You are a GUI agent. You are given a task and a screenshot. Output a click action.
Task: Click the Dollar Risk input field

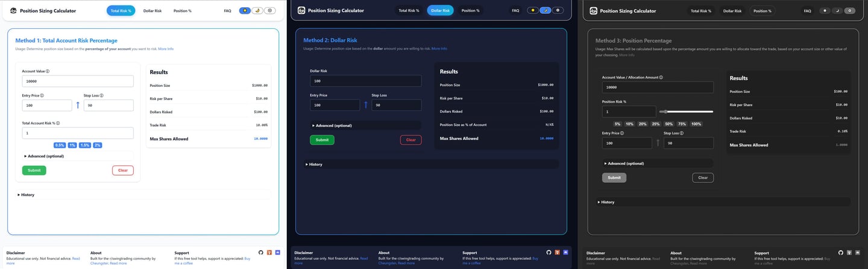pyautogui.click(x=366, y=81)
